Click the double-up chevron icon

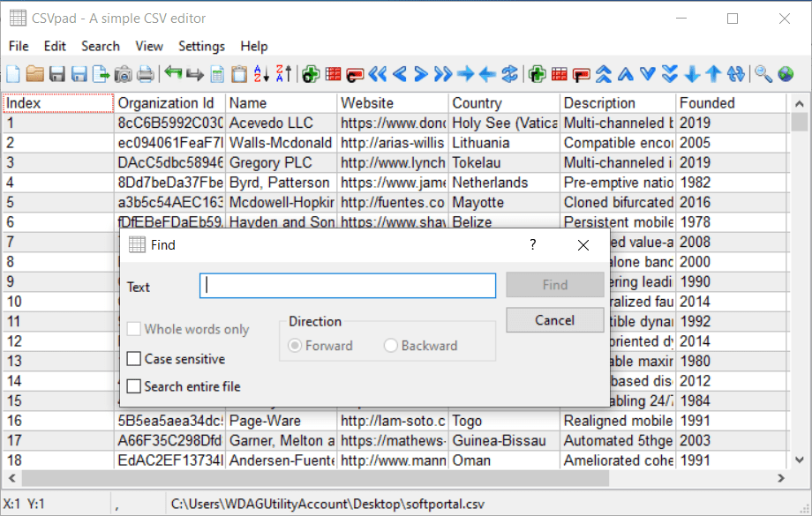click(604, 74)
